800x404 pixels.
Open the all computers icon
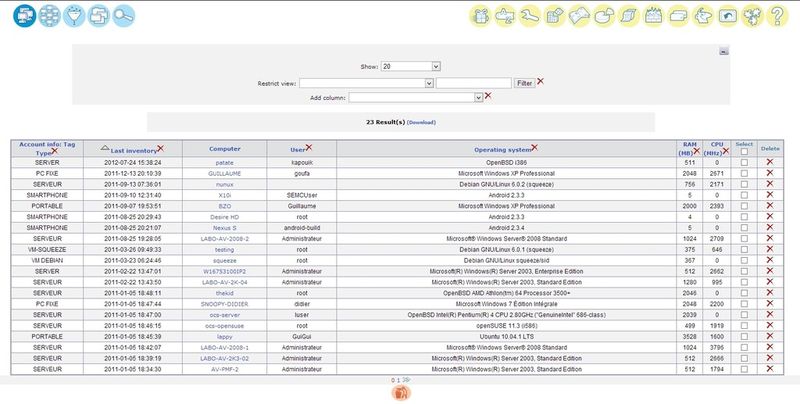coord(24,16)
